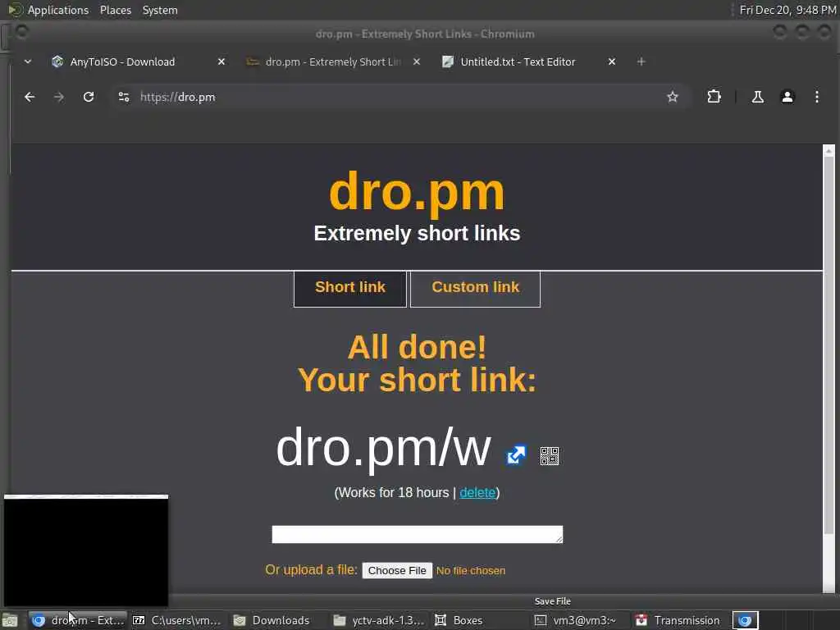
Task: Click the dro.pm site title heading
Action: 417,193
